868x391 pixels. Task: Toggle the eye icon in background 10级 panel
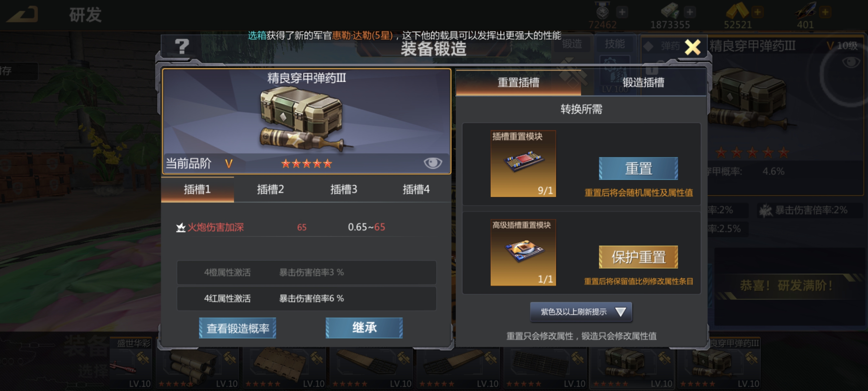coord(850,62)
